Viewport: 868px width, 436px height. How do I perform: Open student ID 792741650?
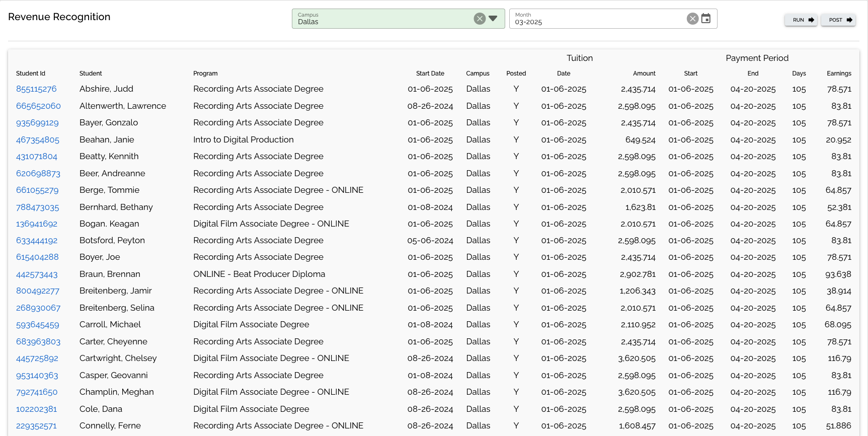37,392
